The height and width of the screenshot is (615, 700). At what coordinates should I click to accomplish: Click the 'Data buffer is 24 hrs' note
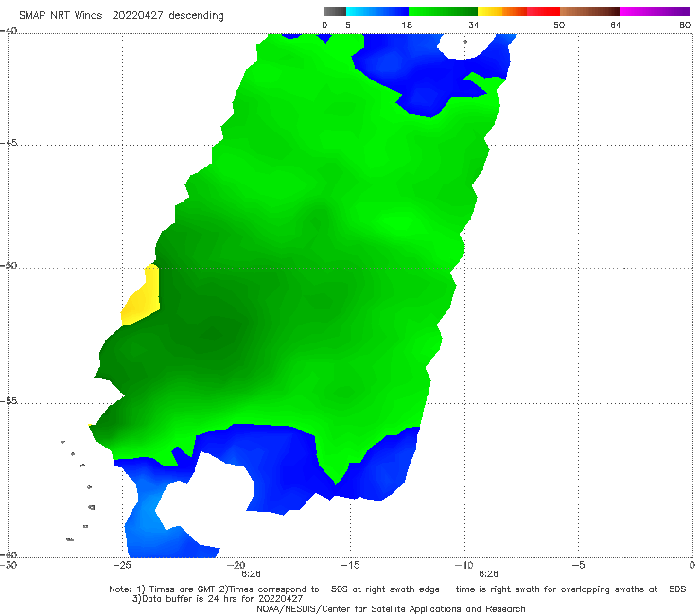pos(218,599)
